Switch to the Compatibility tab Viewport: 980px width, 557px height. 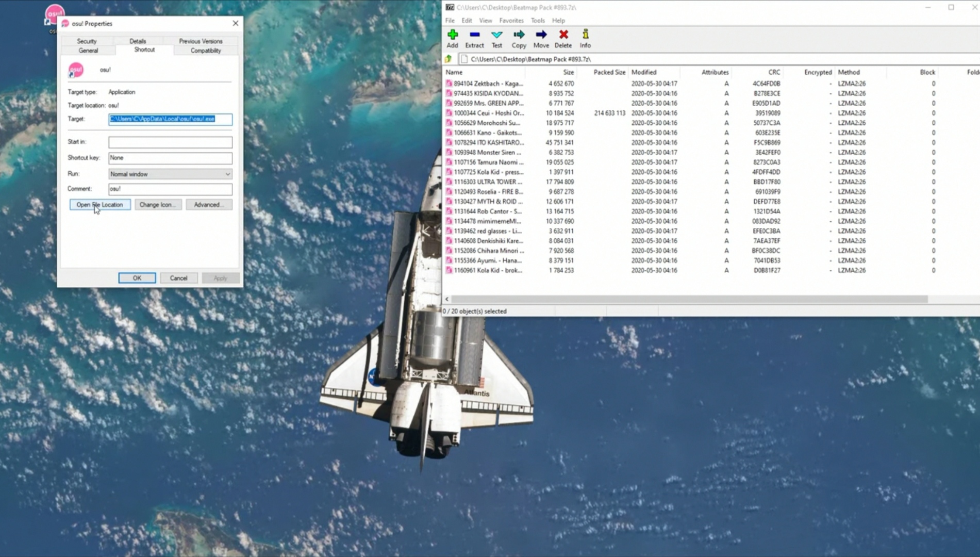(206, 51)
